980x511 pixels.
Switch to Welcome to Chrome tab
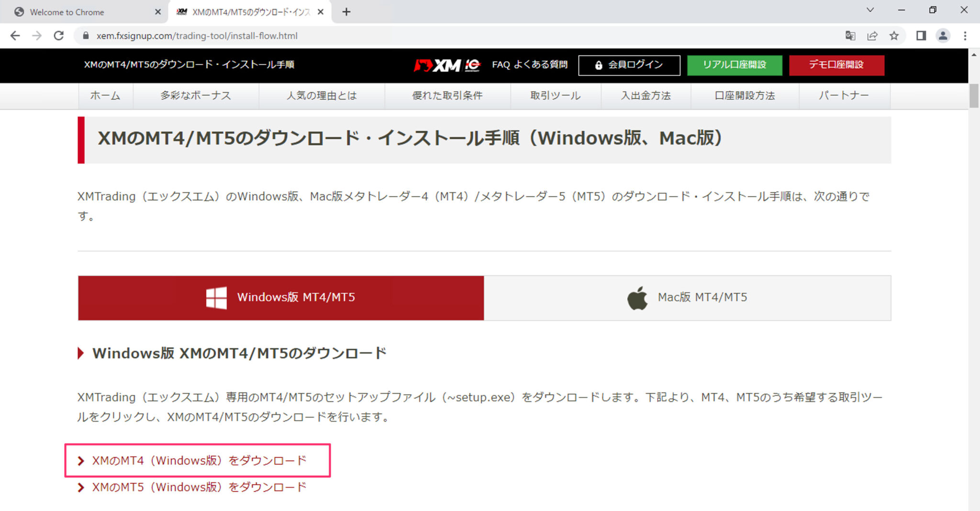pyautogui.click(x=84, y=12)
